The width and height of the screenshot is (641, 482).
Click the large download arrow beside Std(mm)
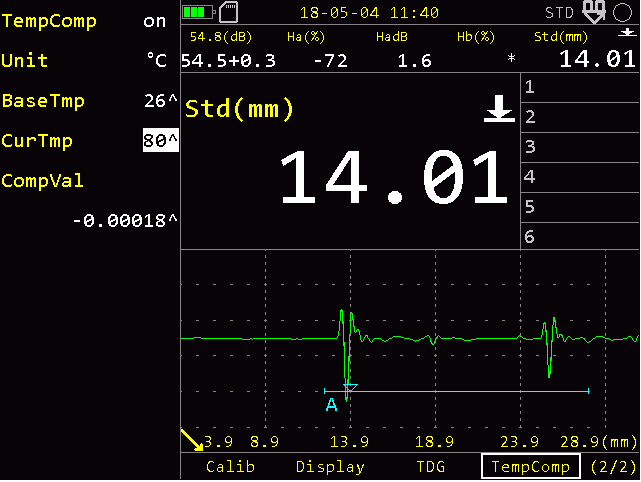[499, 109]
